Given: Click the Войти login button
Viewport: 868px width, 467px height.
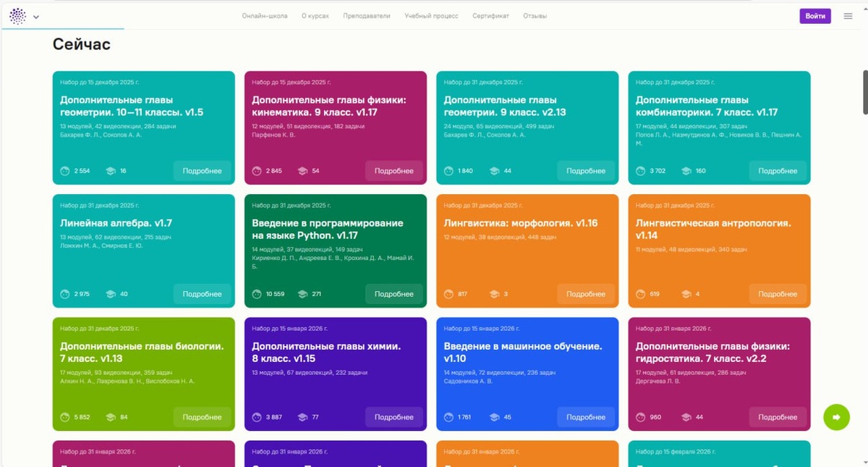Looking at the screenshot, I should click(x=815, y=16).
